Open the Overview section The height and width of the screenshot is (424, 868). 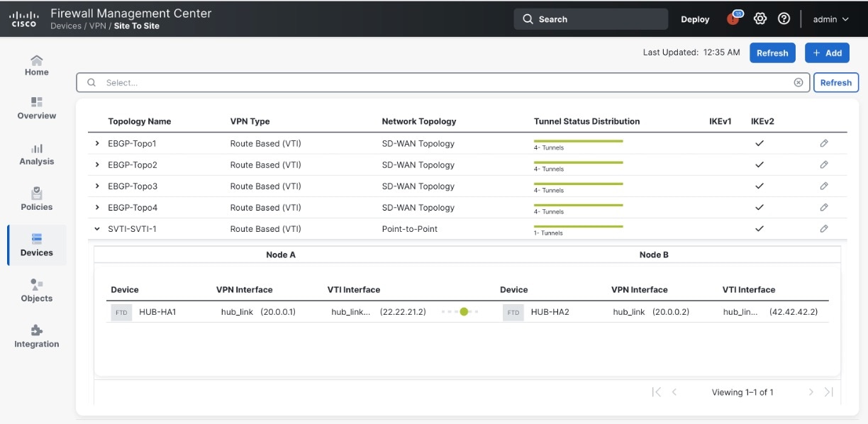[x=37, y=108]
